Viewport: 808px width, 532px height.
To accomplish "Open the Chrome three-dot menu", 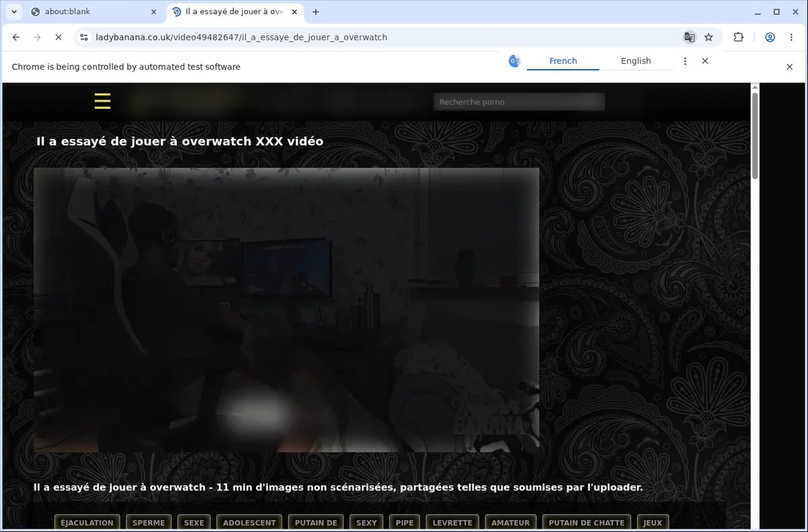I will tap(790, 37).
